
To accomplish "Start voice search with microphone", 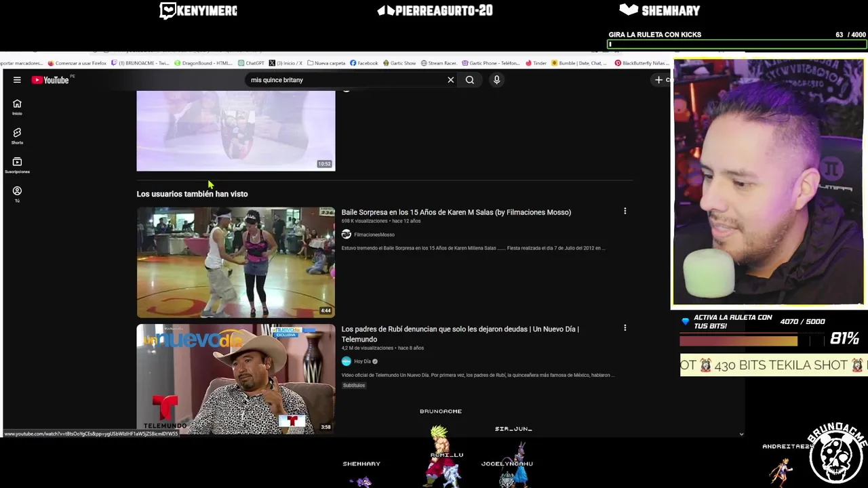I will click(496, 80).
